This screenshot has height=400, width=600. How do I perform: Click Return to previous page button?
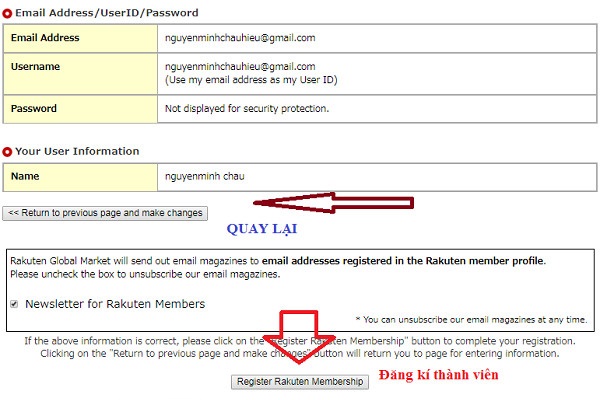pyautogui.click(x=105, y=213)
